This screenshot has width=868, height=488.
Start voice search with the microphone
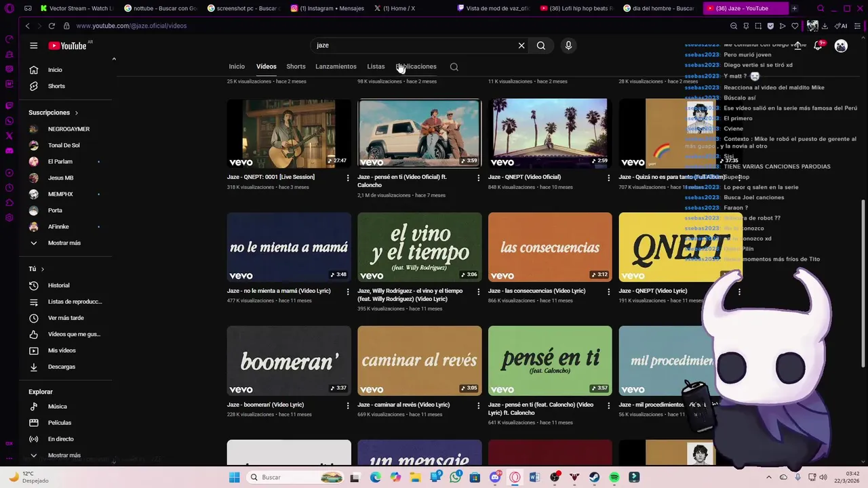568,45
